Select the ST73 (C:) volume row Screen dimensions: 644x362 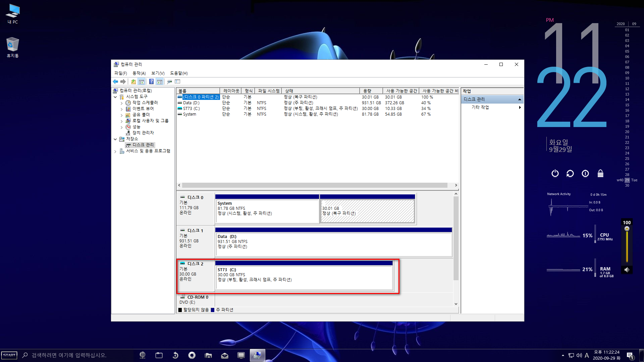[x=317, y=109]
